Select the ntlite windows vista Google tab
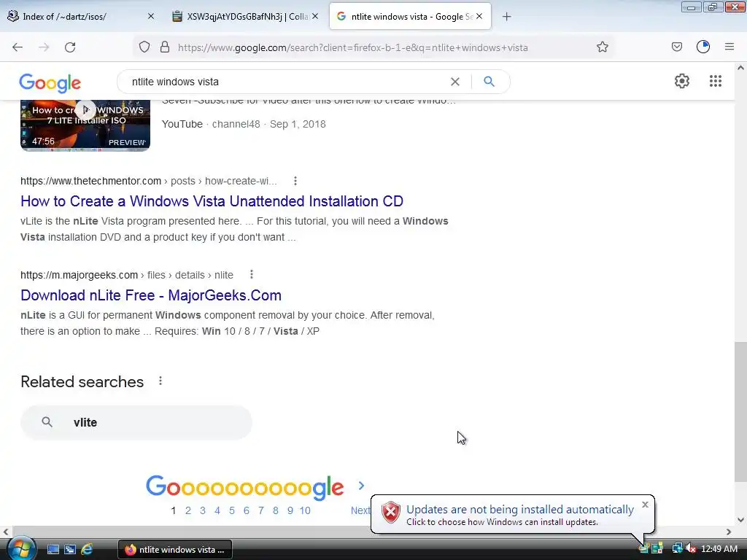The width and height of the screenshot is (747, 560). tap(410, 16)
